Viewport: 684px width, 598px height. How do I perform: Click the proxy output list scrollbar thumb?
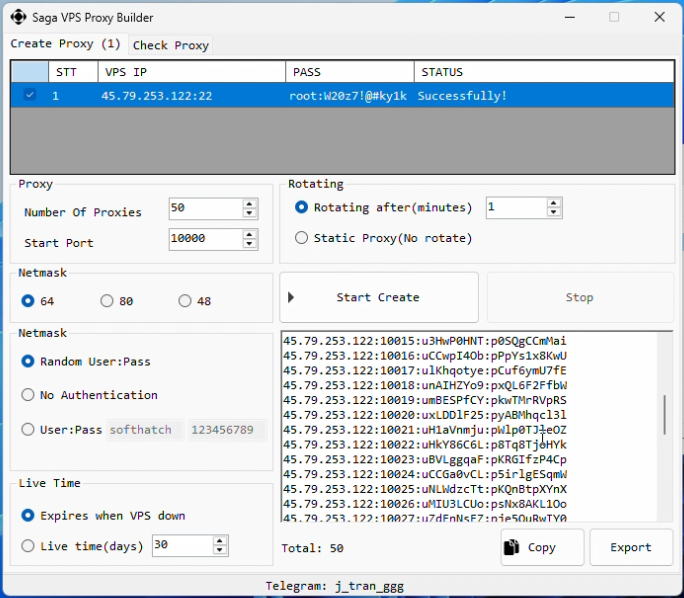pyautogui.click(x=664, y=414)
